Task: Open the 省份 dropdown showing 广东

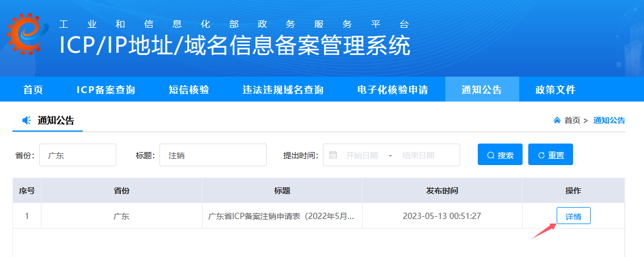Action: pyautogui.click(x=78, y=155)
